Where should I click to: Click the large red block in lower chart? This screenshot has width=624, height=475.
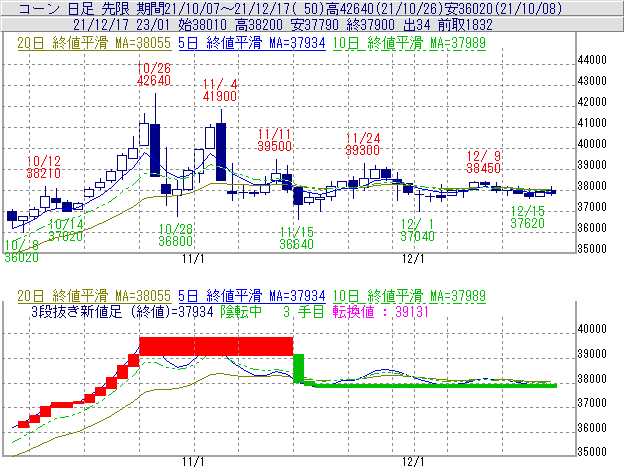point(216,346)
